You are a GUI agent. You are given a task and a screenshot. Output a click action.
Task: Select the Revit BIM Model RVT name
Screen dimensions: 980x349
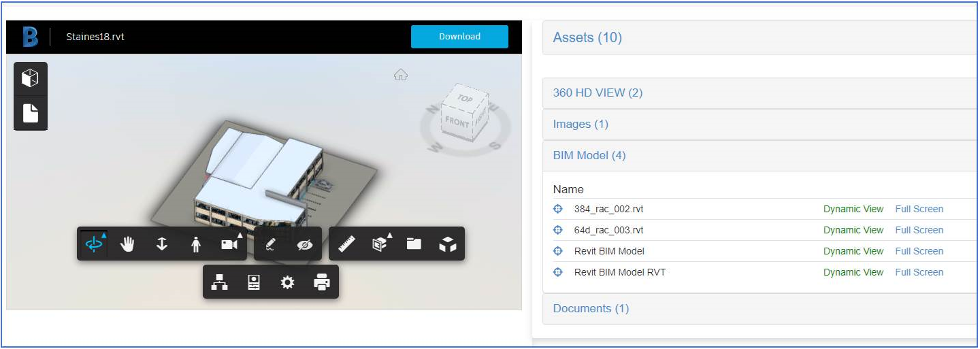pos(620,272)
